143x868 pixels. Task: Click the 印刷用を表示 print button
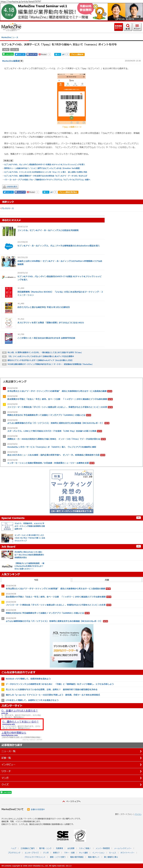pos(10,187)
